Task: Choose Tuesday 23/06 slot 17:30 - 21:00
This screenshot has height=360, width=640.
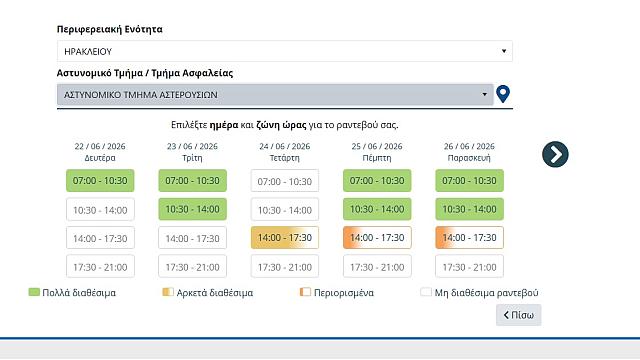Action: 192,267
